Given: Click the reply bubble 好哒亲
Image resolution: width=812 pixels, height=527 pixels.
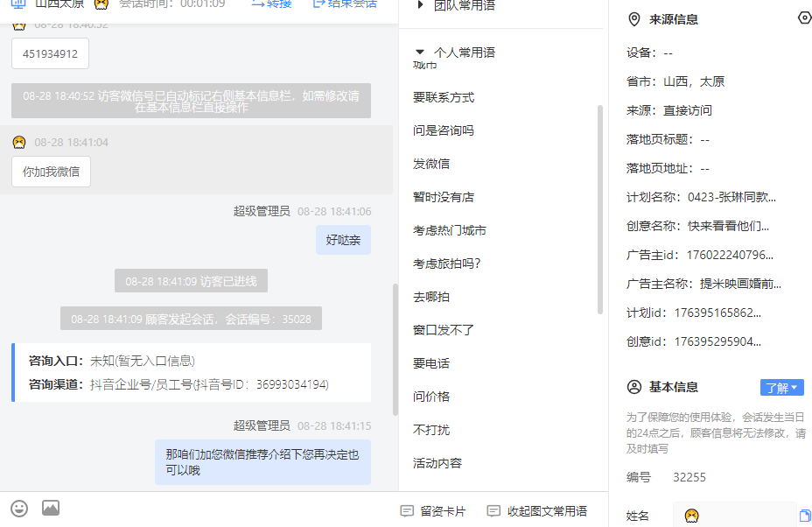Looking at the screenshot, I should 343,240.
